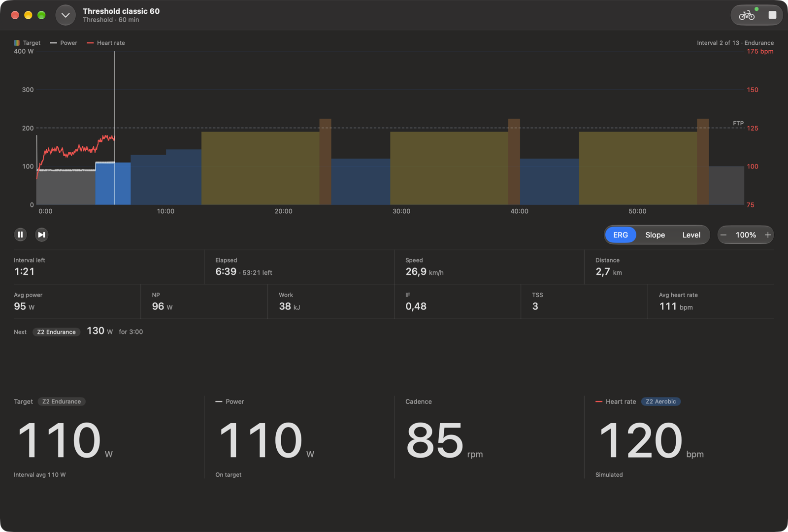Image resolution: width=788 pixels, height=532 pixels.
Task: Click the current playhead marker on chart
Action: coord(115,128)
